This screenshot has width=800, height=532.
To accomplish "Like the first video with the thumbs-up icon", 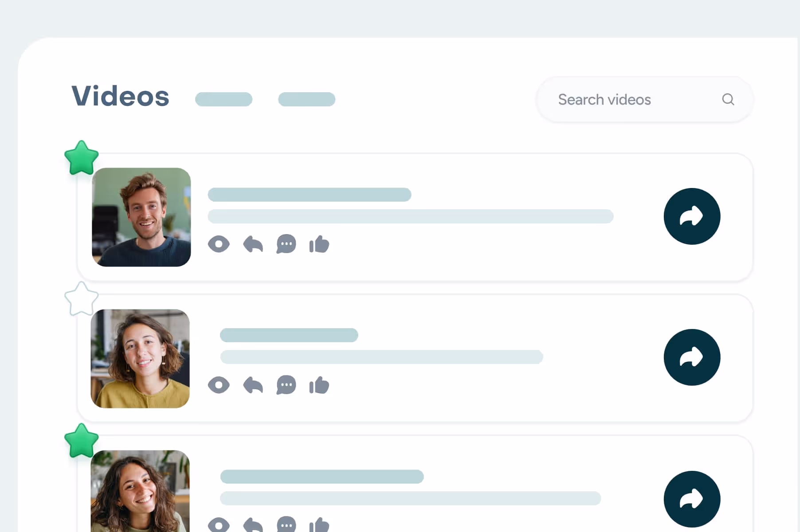I will click(x=319, y=244).
